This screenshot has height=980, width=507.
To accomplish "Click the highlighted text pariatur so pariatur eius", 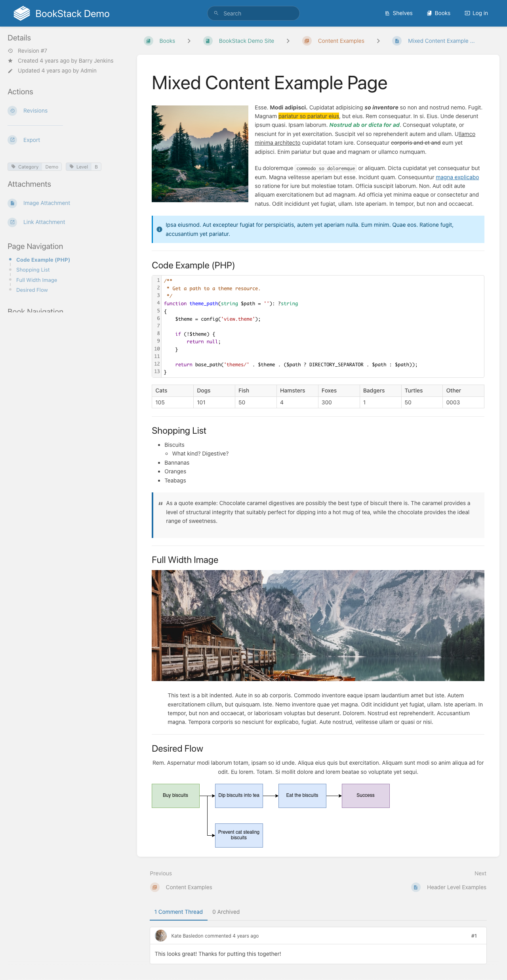I will 309,116.
